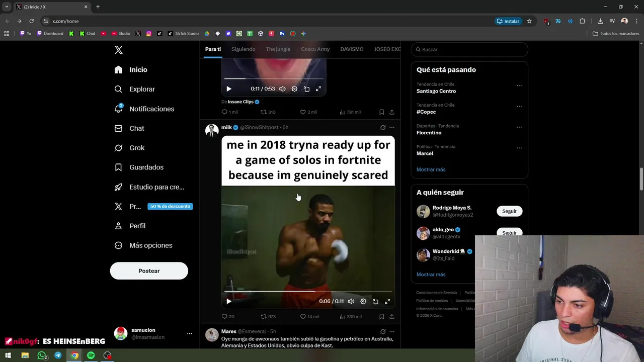Like the Insane Clips post with 2 mil likes
This screenshot has height=362, width=644.
pos(308,112)
